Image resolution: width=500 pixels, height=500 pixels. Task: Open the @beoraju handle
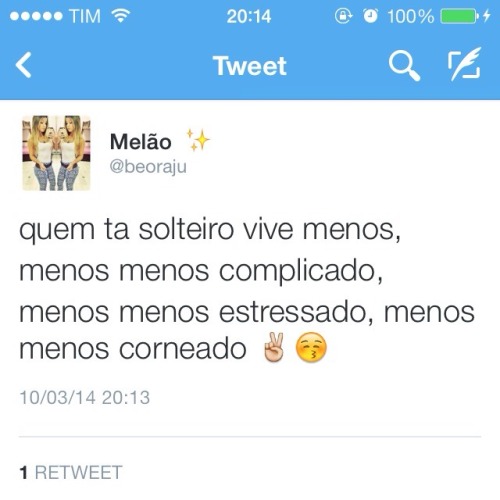[148, 166]
